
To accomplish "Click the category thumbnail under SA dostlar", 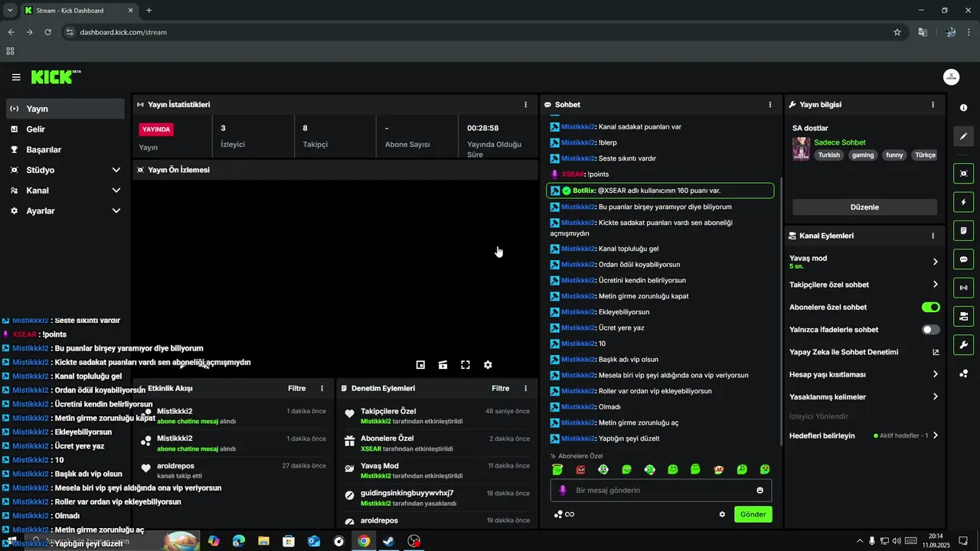I will coord(801,148).
